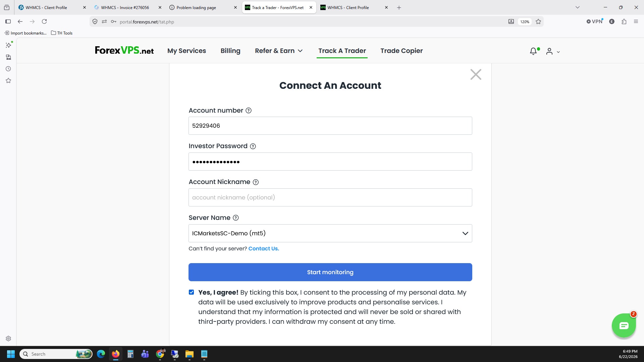Click the taskbar Search box
The image size is (644, 362).
click(x=56, y=354)
